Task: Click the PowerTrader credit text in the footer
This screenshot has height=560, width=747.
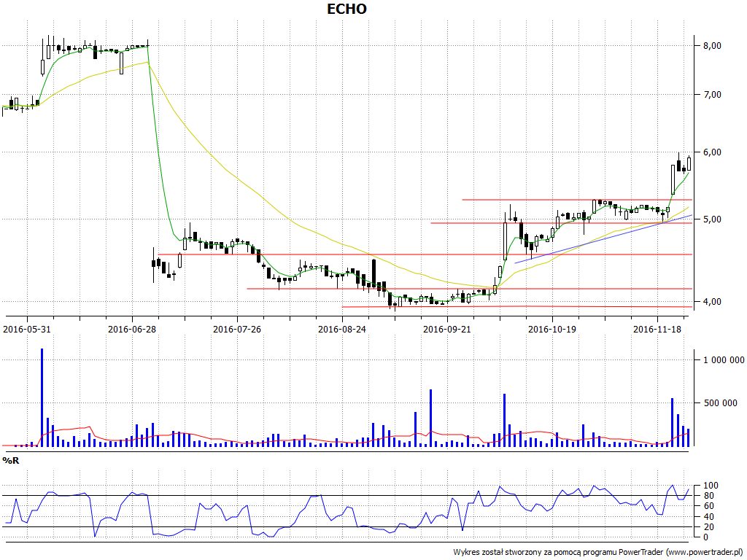Action: click(598, 553)
